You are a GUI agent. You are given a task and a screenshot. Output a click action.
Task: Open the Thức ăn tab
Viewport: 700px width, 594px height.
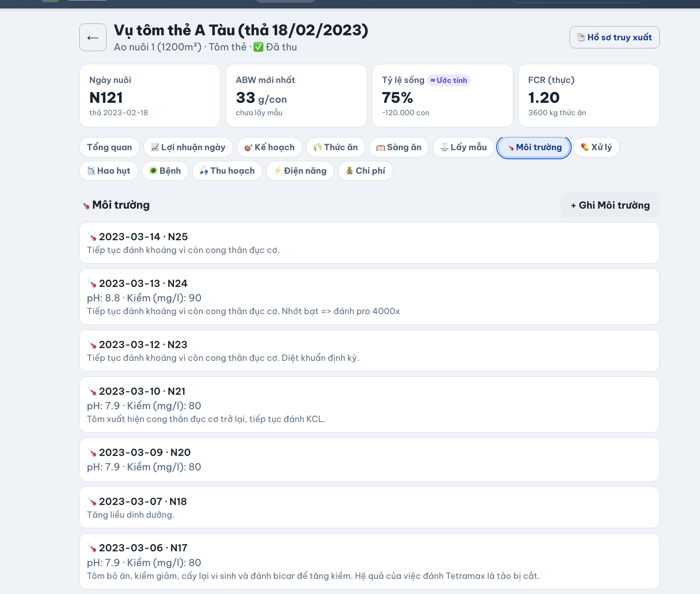(x=335, y=147)
